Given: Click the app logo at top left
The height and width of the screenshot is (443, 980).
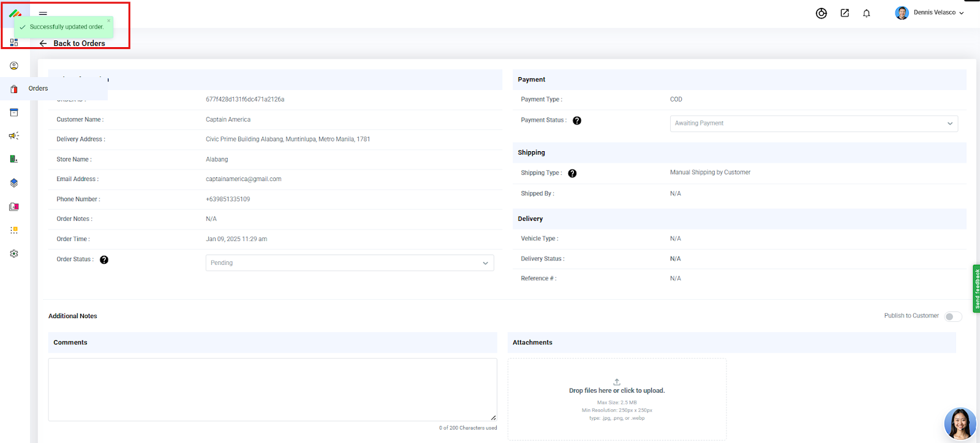Looking at the screenshot, I should click(x=15, y=13).
